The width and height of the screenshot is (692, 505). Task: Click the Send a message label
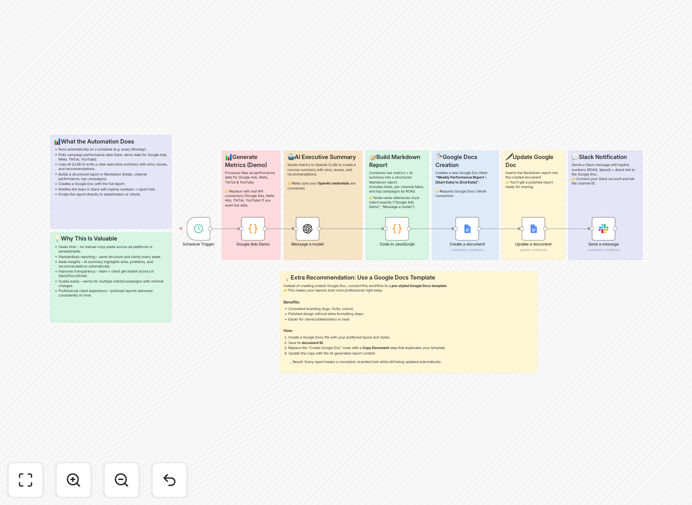(x=603, y=244)
